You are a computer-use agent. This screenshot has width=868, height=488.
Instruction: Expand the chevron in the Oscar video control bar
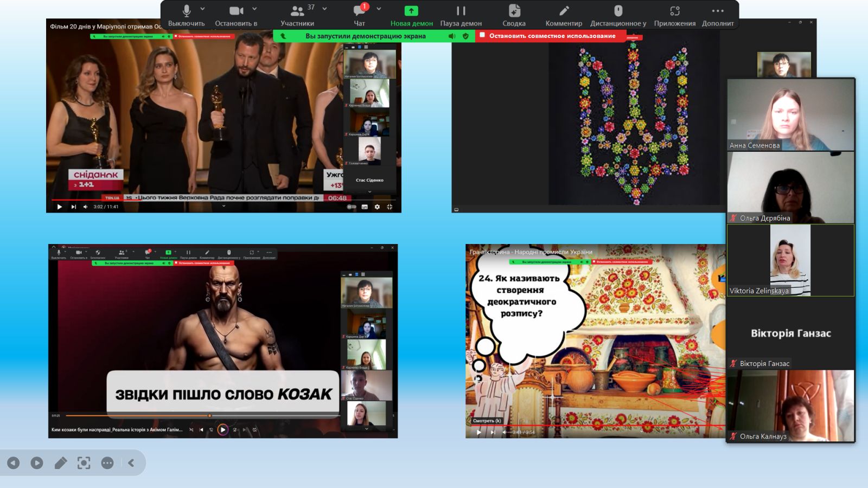224,206
